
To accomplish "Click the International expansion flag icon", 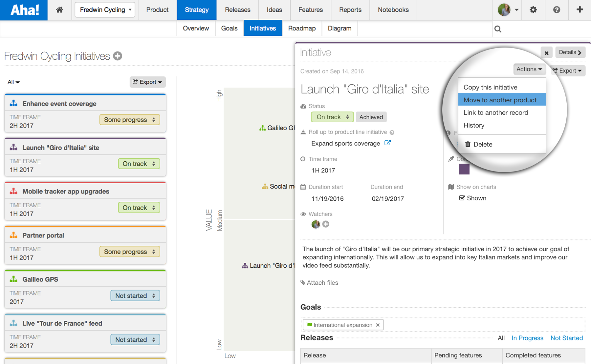I will (309, 325).
